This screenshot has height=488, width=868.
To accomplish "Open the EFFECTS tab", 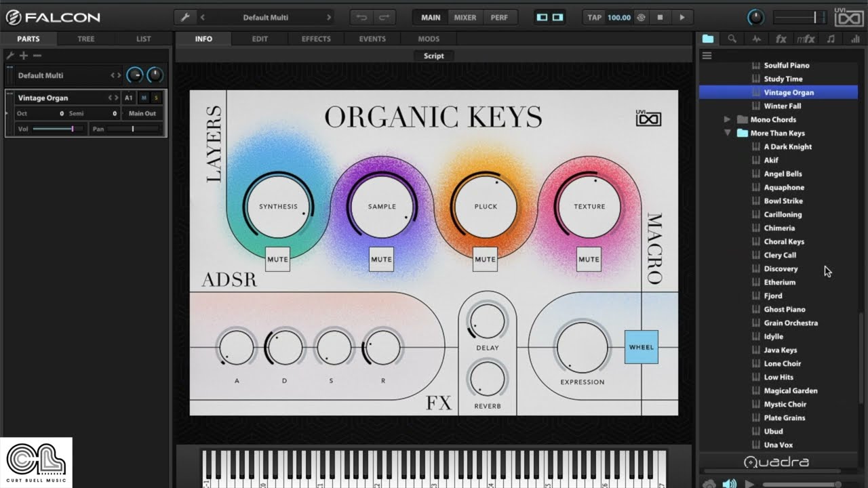I will pyautogui.click(x=316, y=39).
